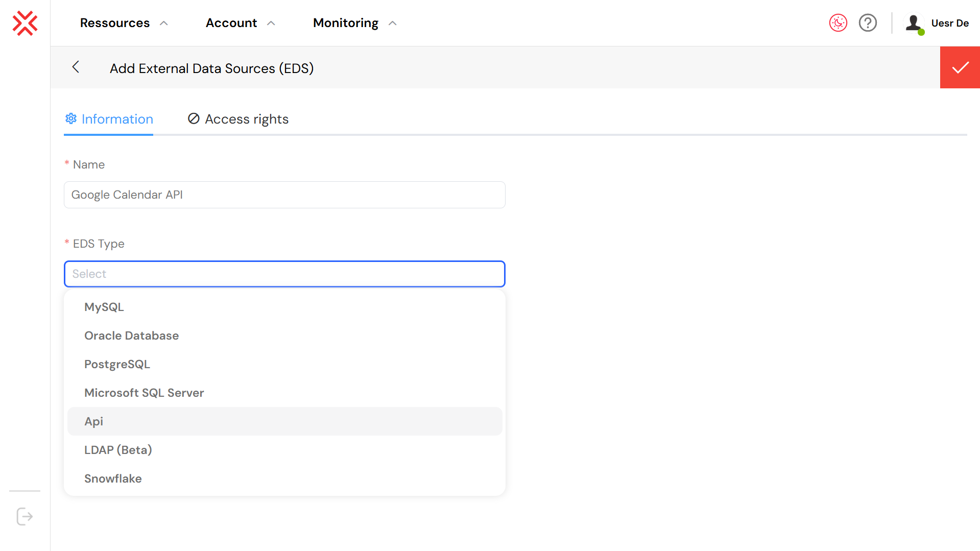The width and height of the screenshot is (980, 551).
Task: Log out using the sidebar exit icon
Action: pyautogui.click(x=24, y=516)
